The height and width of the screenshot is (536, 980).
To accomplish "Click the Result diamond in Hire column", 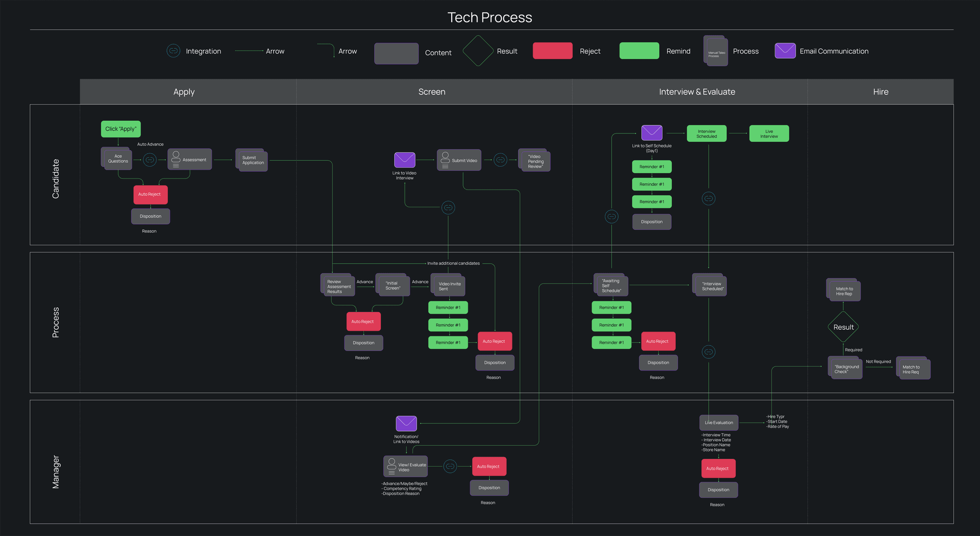I will coord(843,327).
